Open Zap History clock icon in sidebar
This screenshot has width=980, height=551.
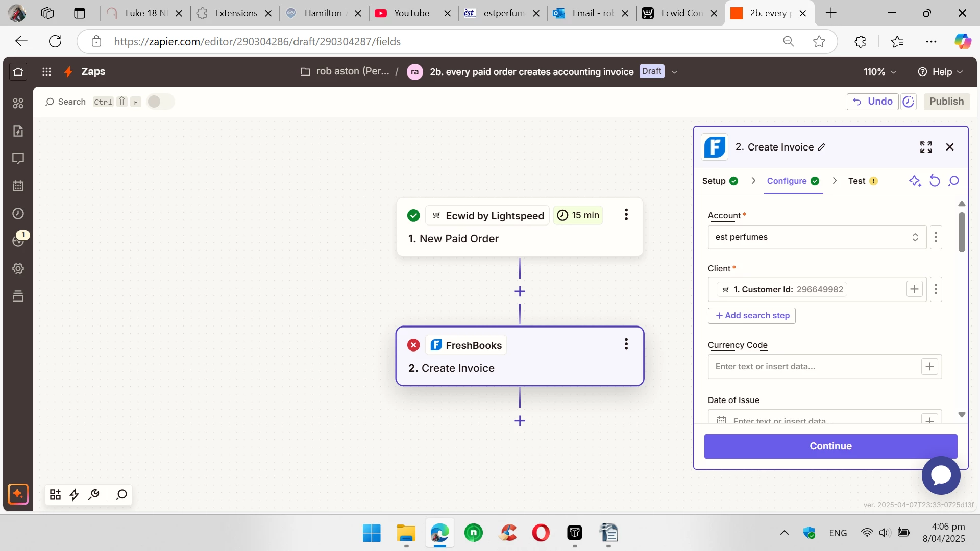tap(18, 213)
